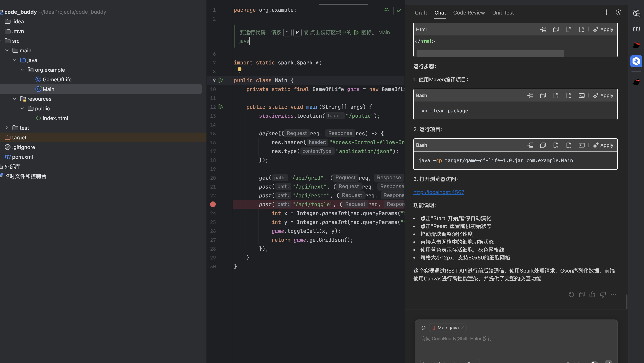Toggle the breakpoint on the /api/toggle line
Viewport: 644px width, 363px height.
point(213,204)
